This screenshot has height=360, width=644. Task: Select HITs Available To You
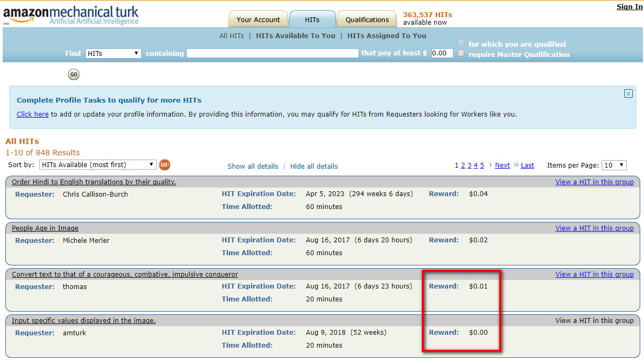(x=296, y=36)
